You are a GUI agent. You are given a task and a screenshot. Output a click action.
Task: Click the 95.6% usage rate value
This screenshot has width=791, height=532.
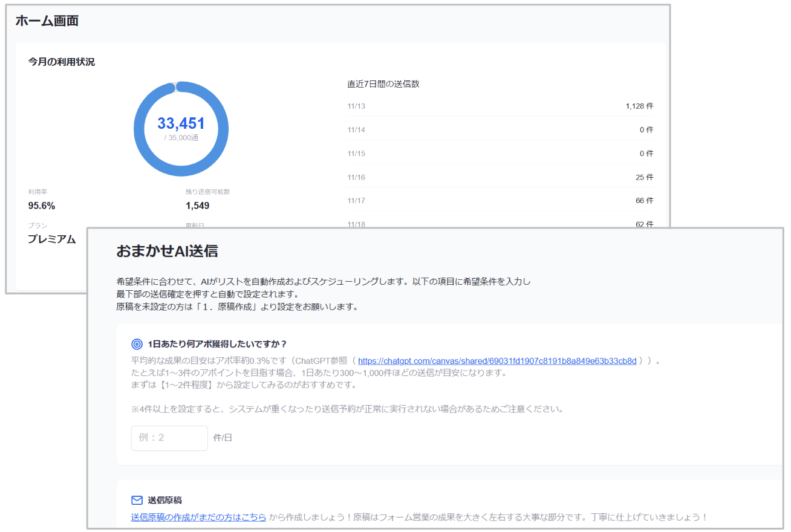(x=42, y=206)
